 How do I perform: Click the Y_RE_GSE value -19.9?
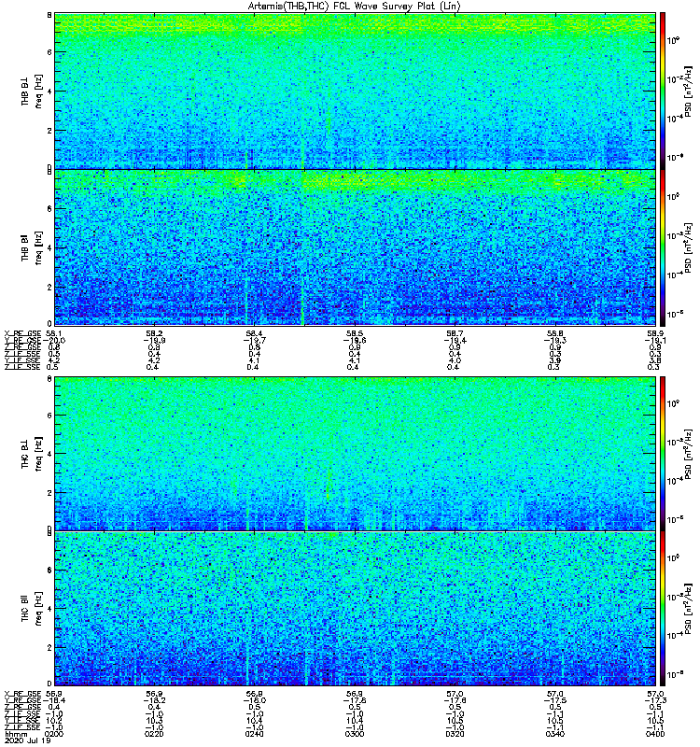pos(154,341)
